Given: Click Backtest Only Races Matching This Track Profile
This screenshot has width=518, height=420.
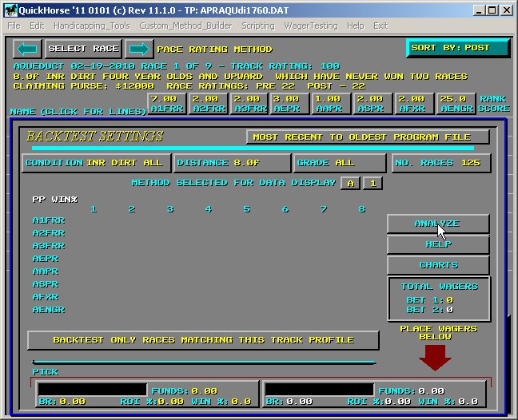Looking at the screenshot, I should tap(203, 340).
